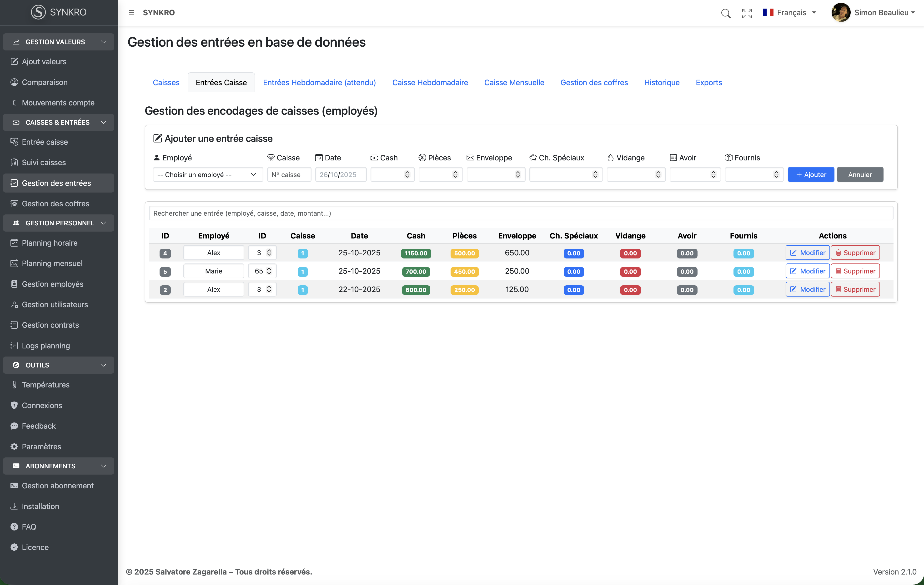Click Supprimer for Marie's entry
This screenshot has width=924, height=585.
(x=855, y=271)
